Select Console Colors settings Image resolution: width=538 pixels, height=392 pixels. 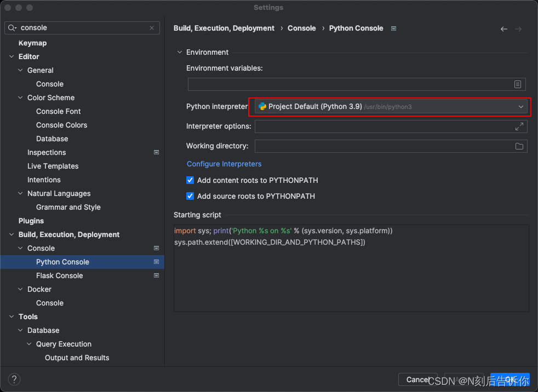(x=62, y=125)
